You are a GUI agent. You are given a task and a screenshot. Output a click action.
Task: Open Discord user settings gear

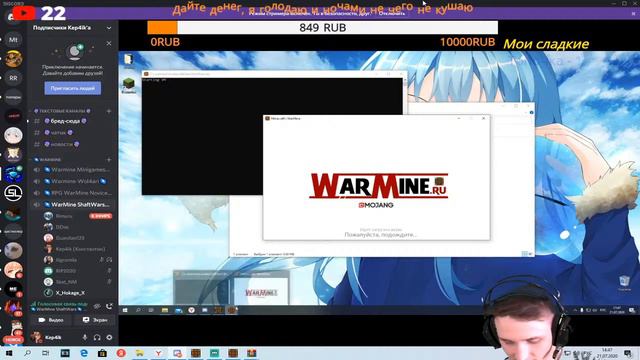click(109, 338)
